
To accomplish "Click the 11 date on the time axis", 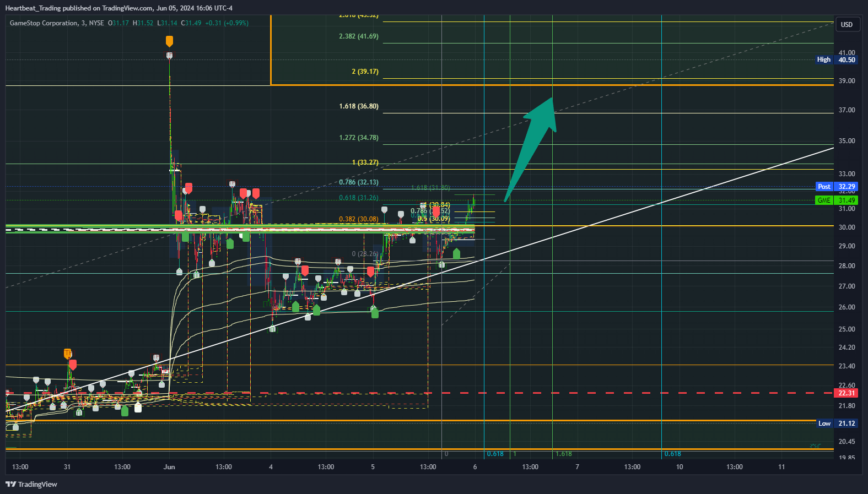I will pos(781,467).
